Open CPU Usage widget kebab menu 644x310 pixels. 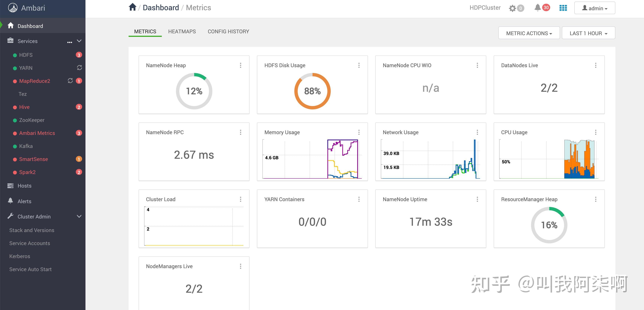coord(596,132)
